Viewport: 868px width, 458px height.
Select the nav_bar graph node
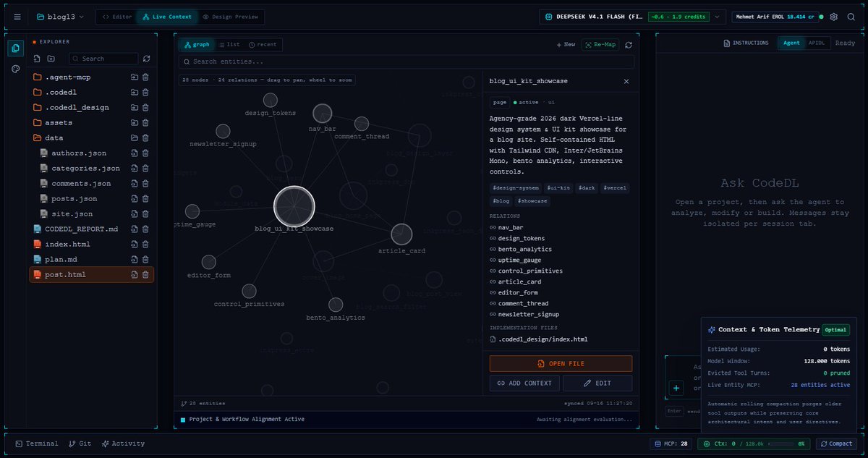pos(322,113)
